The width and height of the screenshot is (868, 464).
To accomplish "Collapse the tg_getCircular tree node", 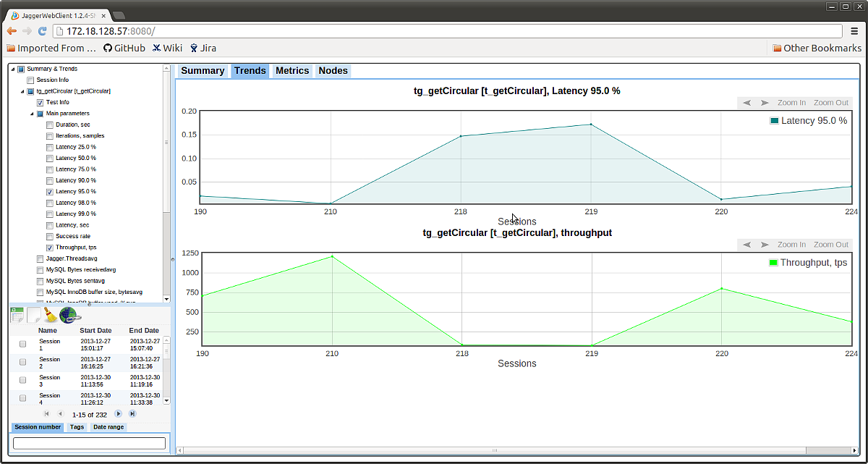I will [x=22, y=91].
